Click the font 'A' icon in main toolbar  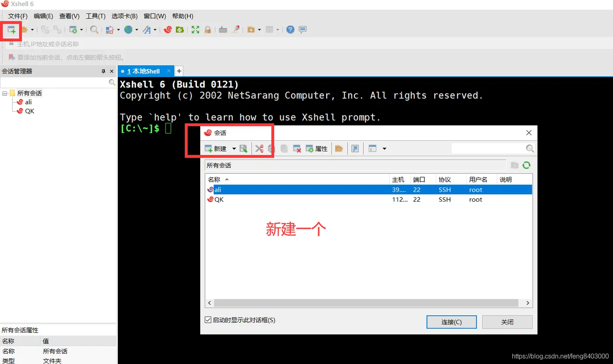[147, 30]
